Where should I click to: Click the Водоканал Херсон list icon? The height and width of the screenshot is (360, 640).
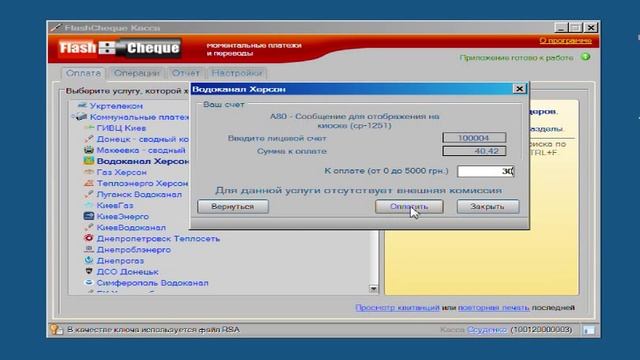point(89,161)
